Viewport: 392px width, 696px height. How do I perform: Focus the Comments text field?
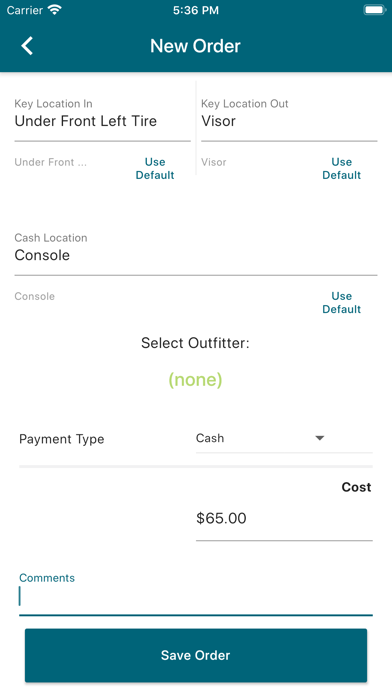tap(196, 596)
